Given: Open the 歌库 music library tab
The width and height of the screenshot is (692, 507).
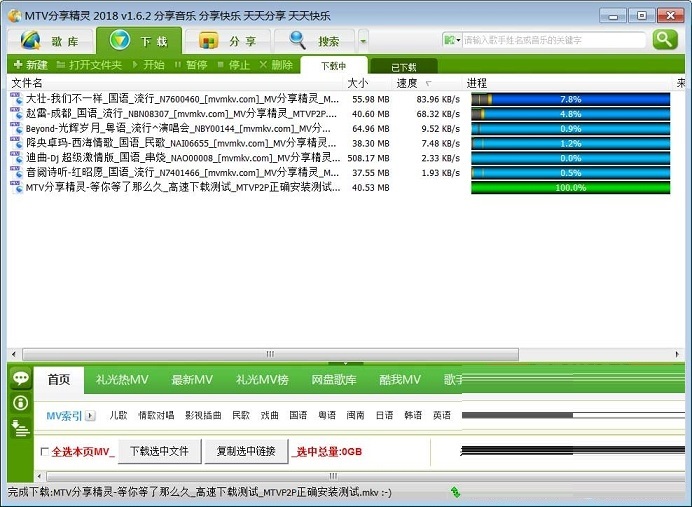Looking at the screenshot, I should tap(50, 41).
